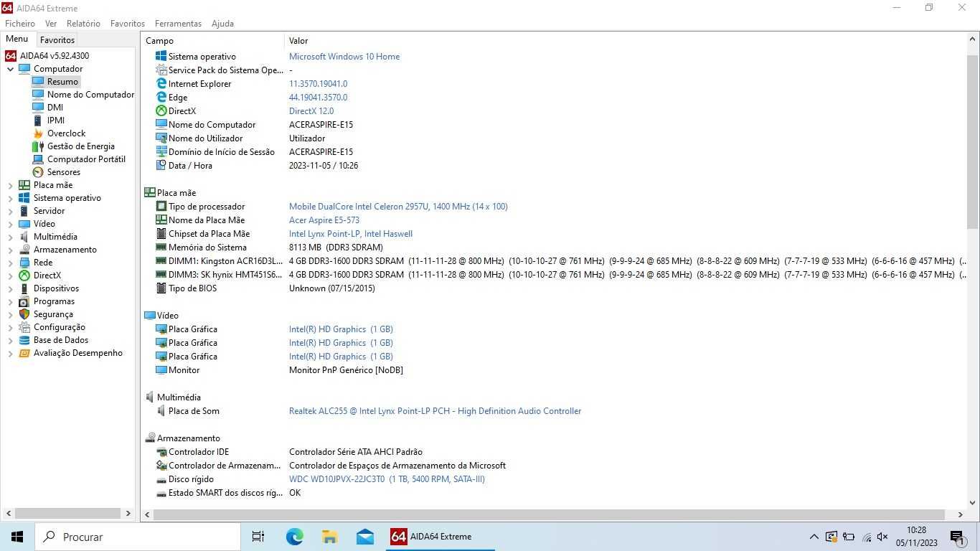Open Task View on the taskbar

[259, 537]
